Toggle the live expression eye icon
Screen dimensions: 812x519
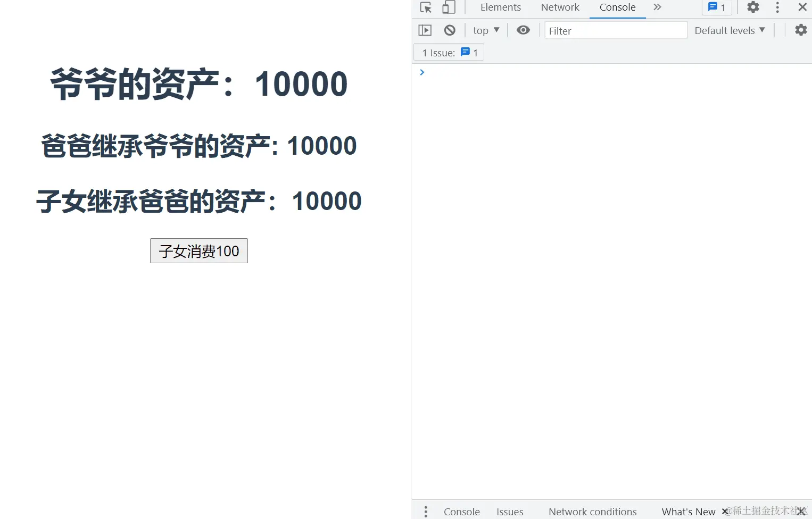(523, 30)
